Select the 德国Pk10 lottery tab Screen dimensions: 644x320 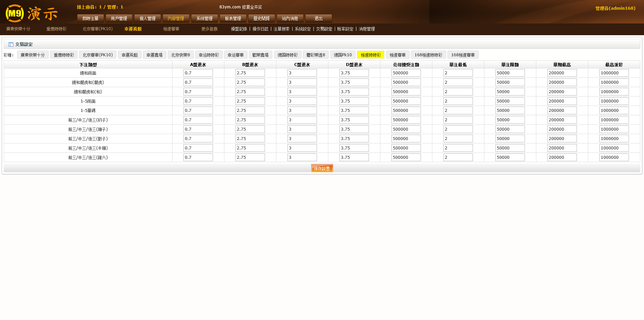(342, 55)
